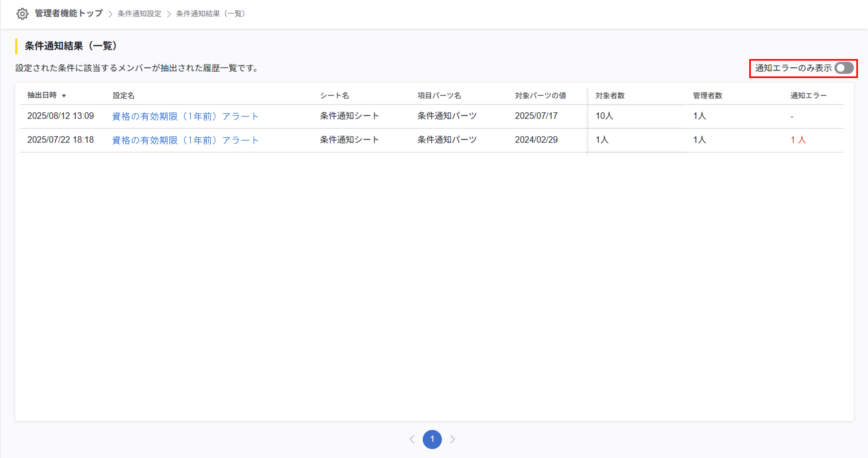Open the next page arrow in pagination

(453, 439)
